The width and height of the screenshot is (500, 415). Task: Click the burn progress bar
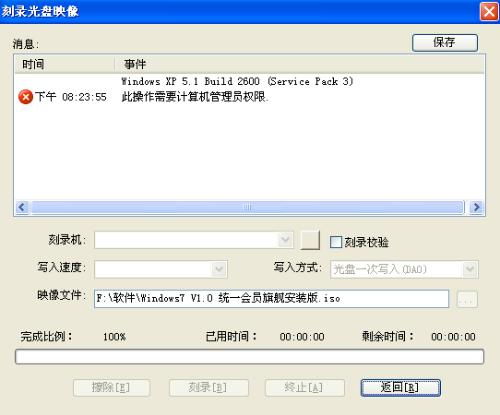click(249, 357)
